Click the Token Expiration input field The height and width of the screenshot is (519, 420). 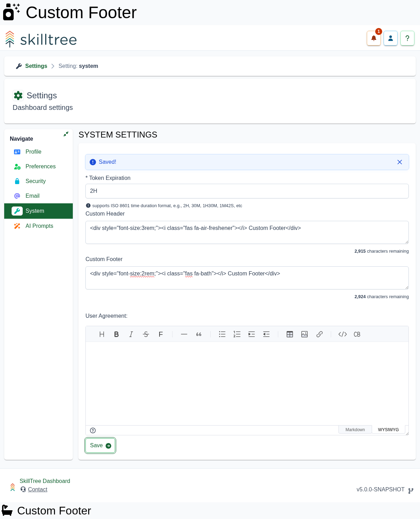pyautogui.click(x=247, y=191)
